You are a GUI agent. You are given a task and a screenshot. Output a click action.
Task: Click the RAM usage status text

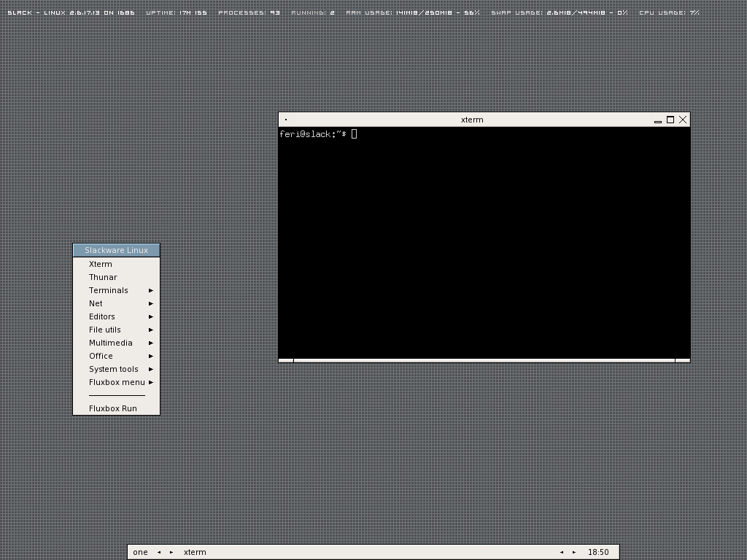413,12
